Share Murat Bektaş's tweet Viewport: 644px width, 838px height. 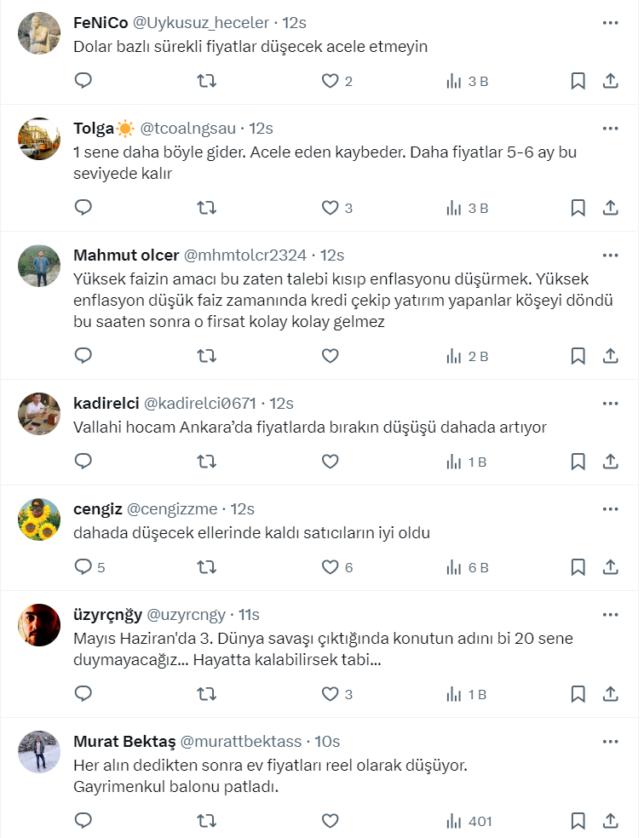pyautogui.click(x=610, y=821)
